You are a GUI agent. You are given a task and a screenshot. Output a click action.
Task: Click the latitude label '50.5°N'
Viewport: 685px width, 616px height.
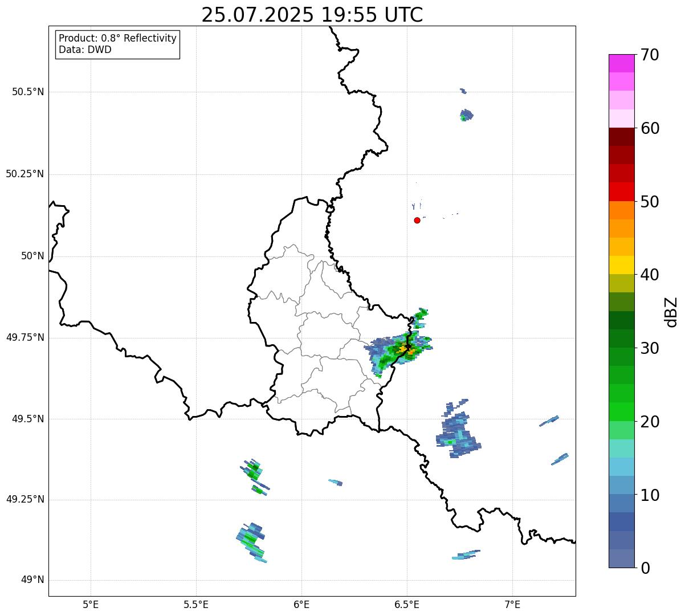[27, 92]
